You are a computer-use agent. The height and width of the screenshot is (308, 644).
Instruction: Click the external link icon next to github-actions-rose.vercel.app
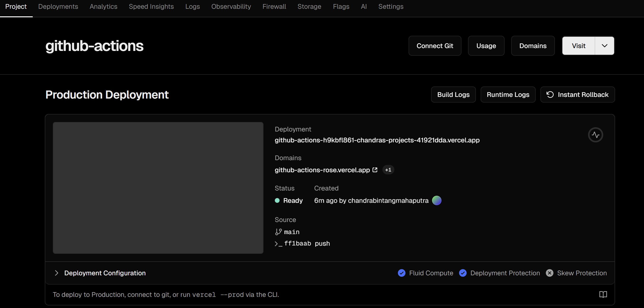[375, 170]
